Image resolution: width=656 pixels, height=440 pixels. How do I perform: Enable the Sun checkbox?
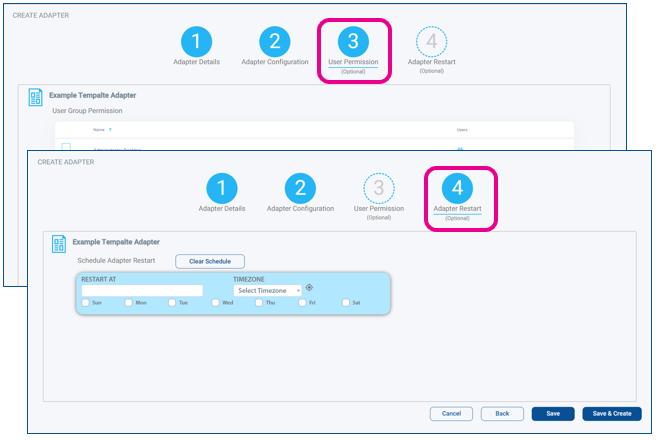(86, 302)
